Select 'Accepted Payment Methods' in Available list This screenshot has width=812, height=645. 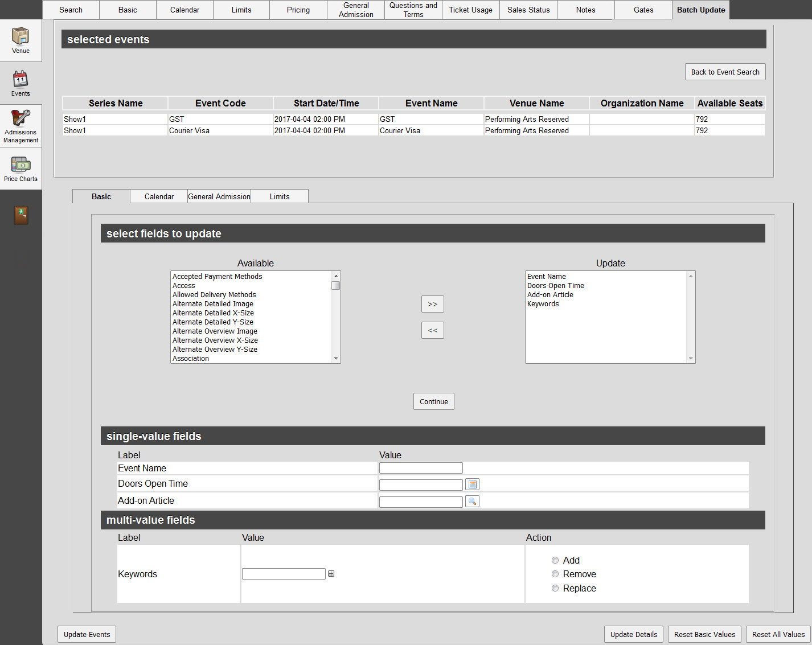pos(218,277)
